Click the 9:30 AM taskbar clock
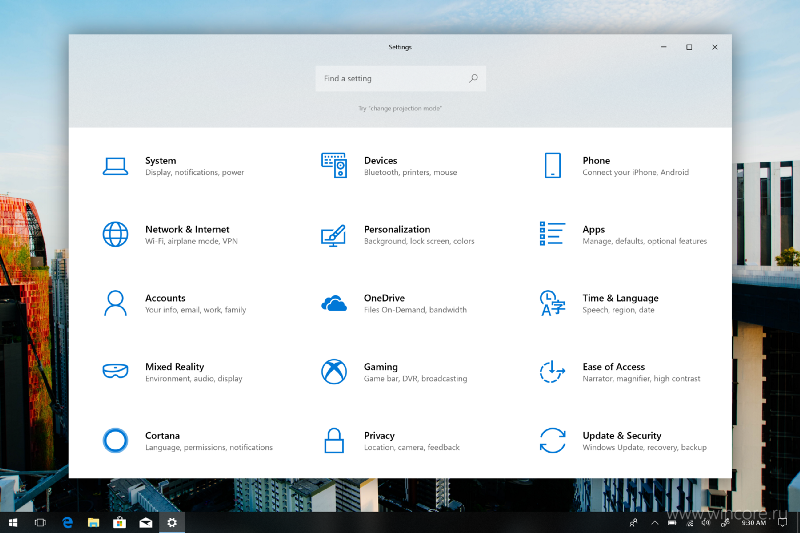Viewport: 800px width, 533px height. [754, 523]
